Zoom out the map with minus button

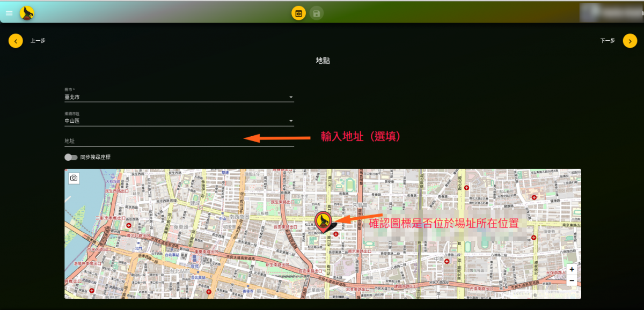[x=572, y=281]
